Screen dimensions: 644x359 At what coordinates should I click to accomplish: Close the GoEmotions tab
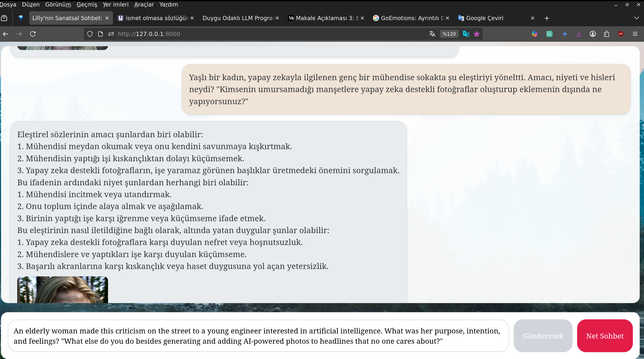(x=447, y=18)
